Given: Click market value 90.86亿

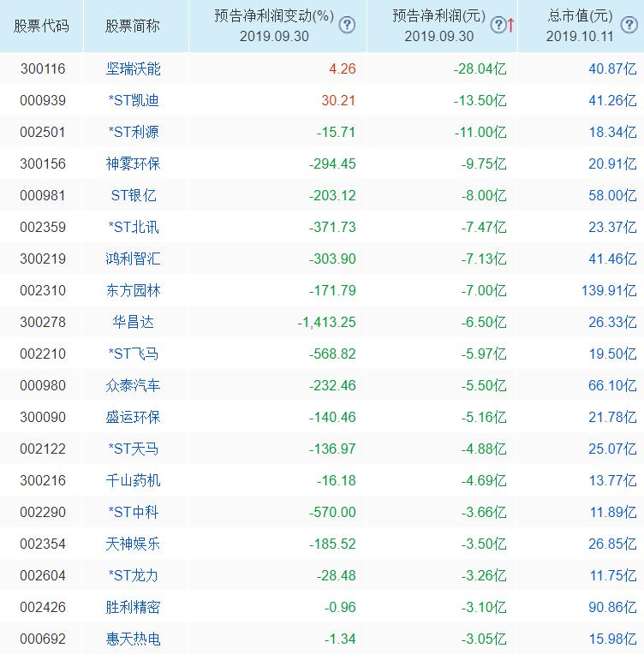Looking at the screenshot, I should (x=612, y=607).
